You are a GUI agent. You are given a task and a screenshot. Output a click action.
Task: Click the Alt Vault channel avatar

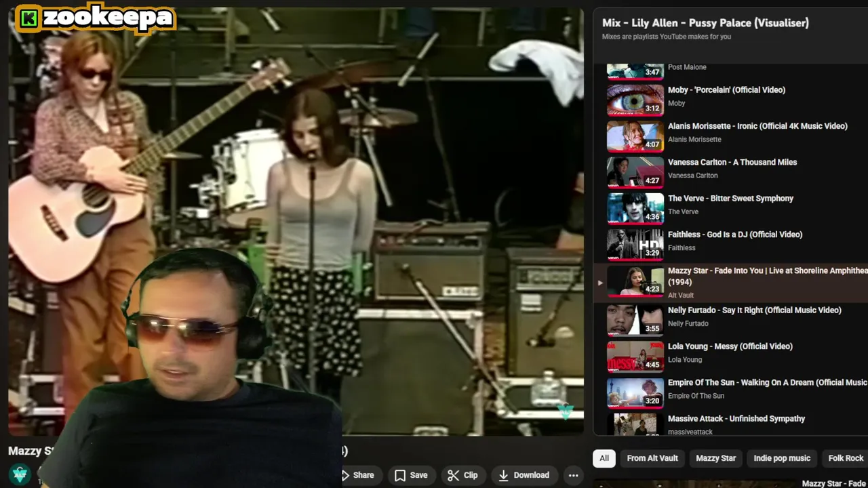coord(20,474)
